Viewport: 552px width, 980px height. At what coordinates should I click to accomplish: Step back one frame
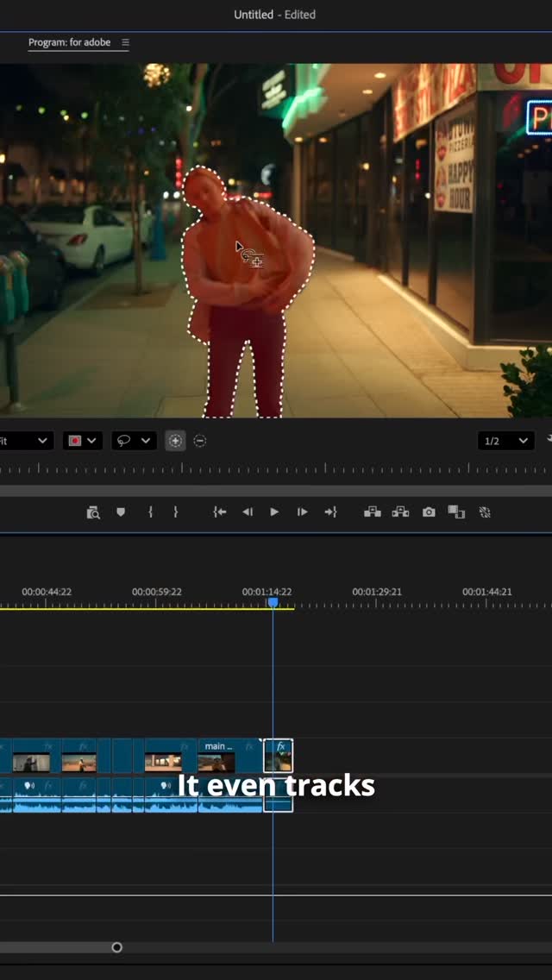[248, 512]
